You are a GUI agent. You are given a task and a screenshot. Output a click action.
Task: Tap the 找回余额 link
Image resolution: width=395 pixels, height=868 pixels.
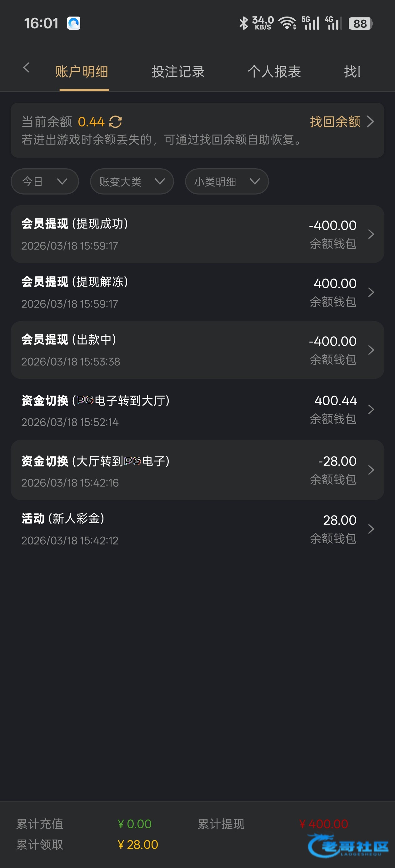(x=335, y=122)
